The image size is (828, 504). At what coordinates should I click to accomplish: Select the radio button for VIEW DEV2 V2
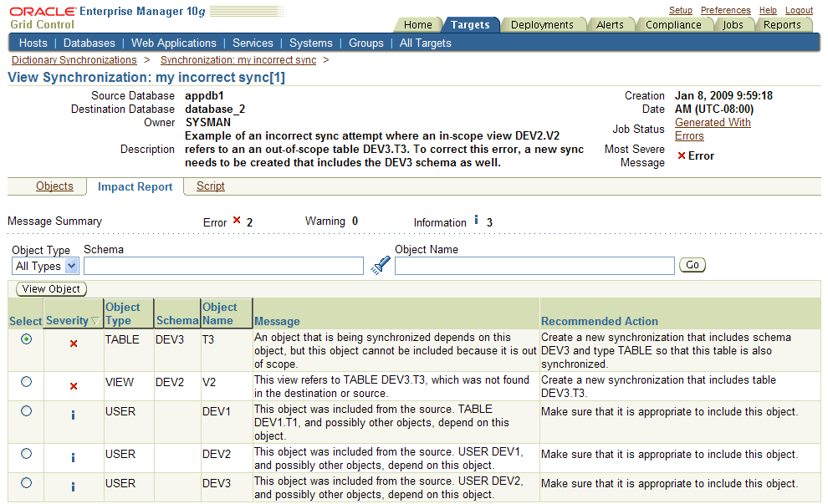(x=26, y=383)
